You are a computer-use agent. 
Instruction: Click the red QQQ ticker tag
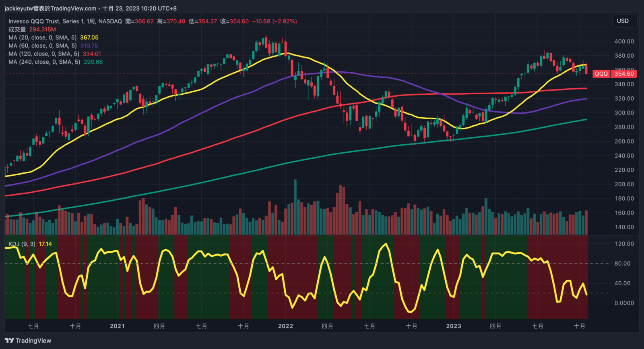click(601, 74)
